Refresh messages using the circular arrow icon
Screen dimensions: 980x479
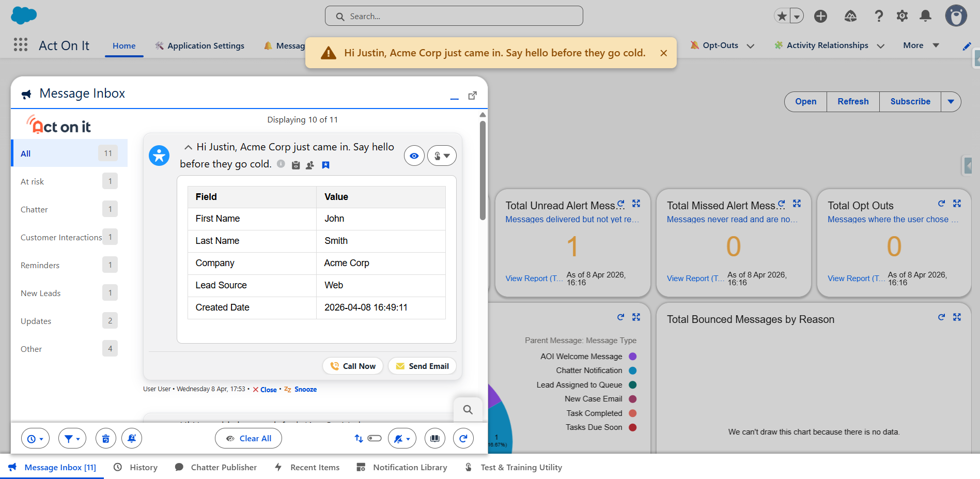[x=463, y=438]
